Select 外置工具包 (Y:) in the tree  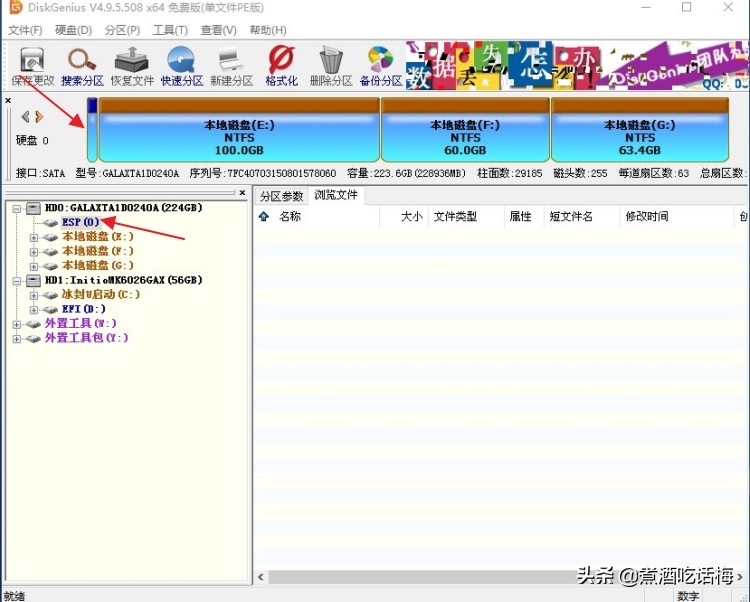pos(87,338)
